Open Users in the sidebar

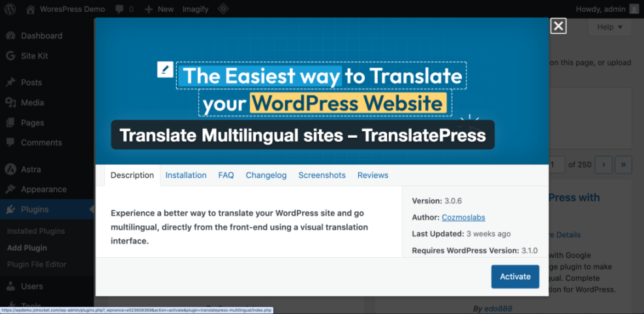pyautogui.click(x=32, y=286)
